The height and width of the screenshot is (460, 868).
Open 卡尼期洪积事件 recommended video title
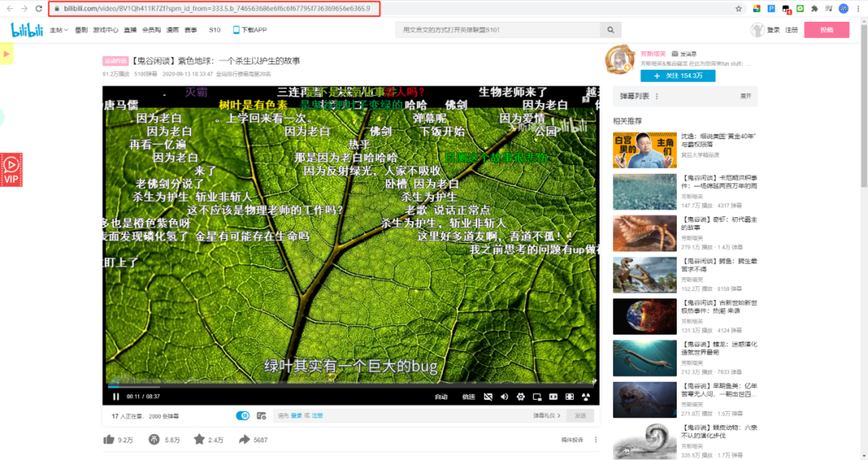point(719,182)
